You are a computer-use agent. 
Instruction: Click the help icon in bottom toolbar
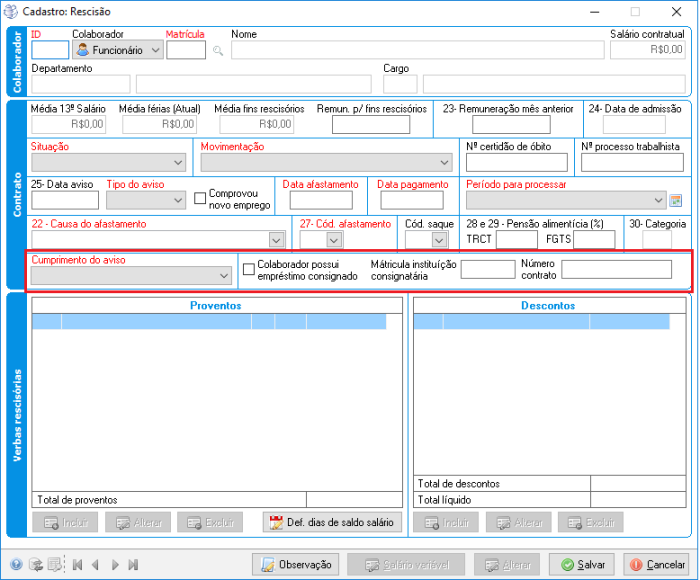[x=16, y=565]
